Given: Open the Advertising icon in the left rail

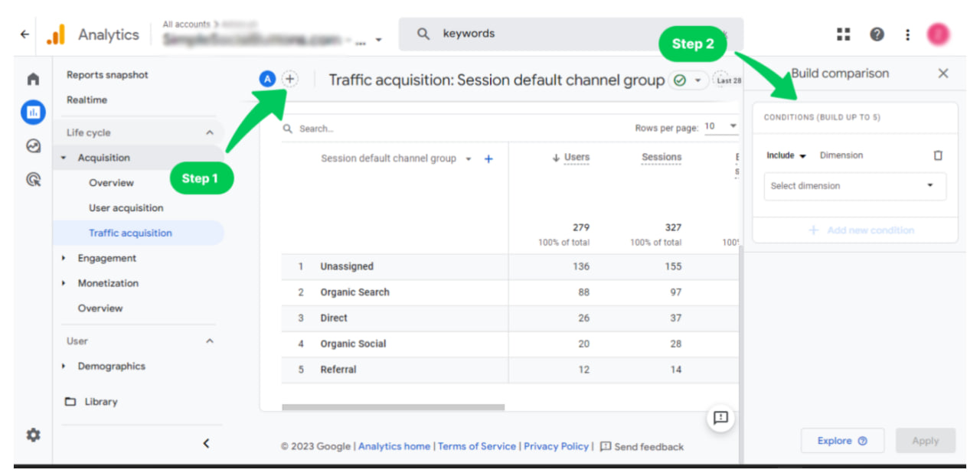Looking at the screenshot, I should (x=32, y=176).
